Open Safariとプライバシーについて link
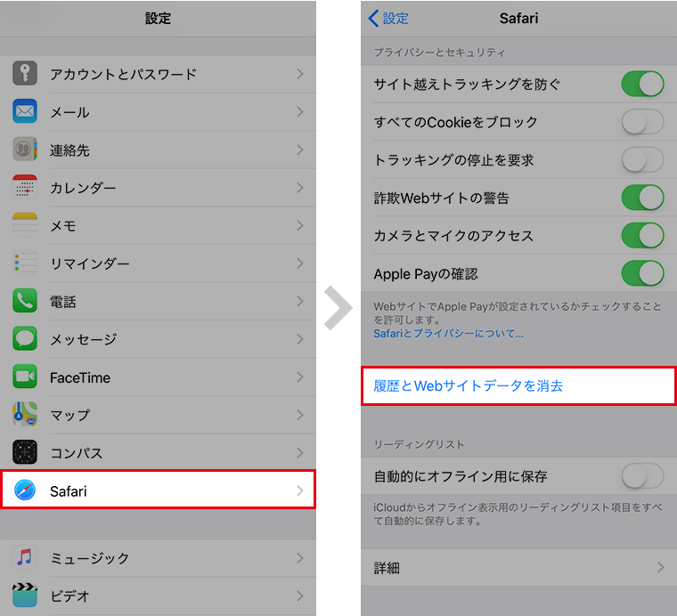Viewport: 677px width, 616px height. pos(449,334)
